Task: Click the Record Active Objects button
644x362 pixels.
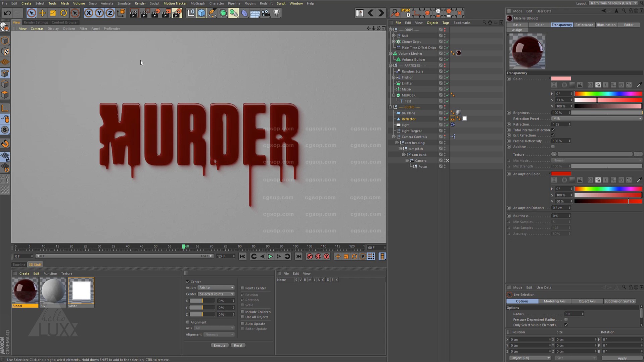Action: (x=310, y=257)
